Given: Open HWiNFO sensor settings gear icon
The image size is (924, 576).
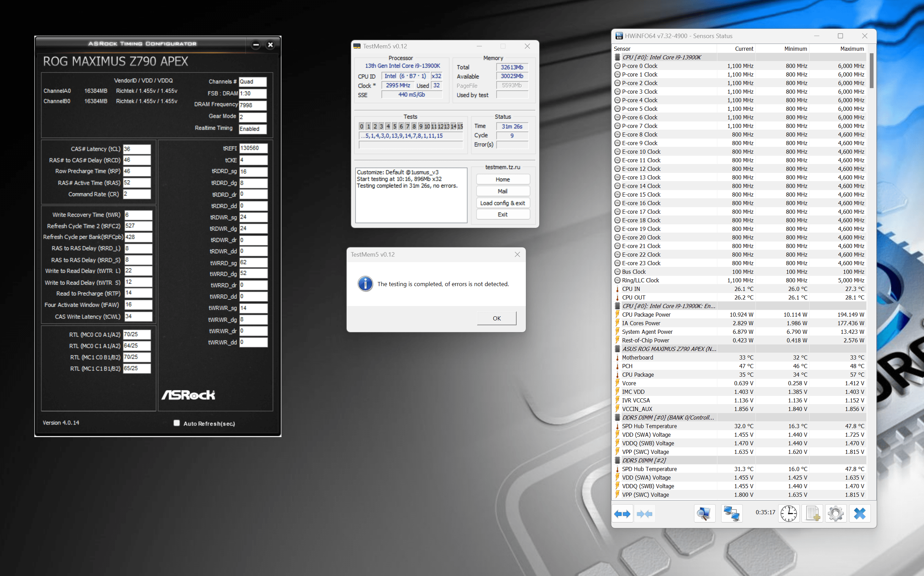Looking at the screenshot, I should pyautogui.click(x=835, y=514).
